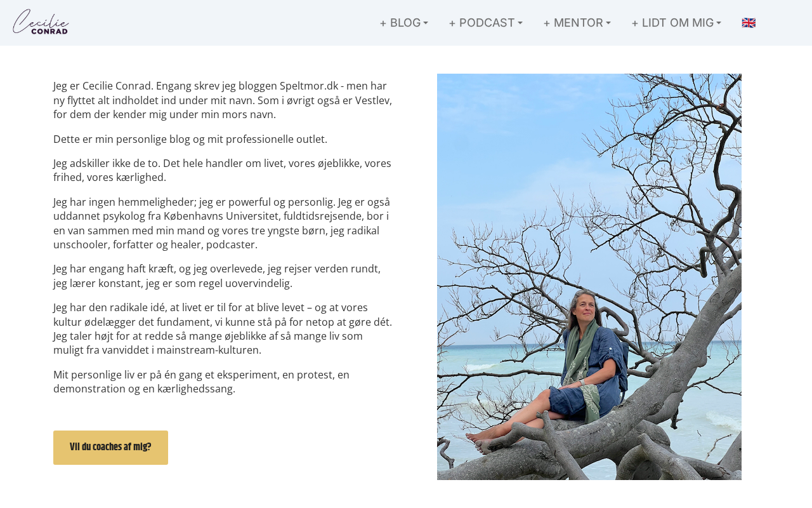The image size is (812, 508).
Task: Switch language via the UK flag icon
Action: [749, 23]
